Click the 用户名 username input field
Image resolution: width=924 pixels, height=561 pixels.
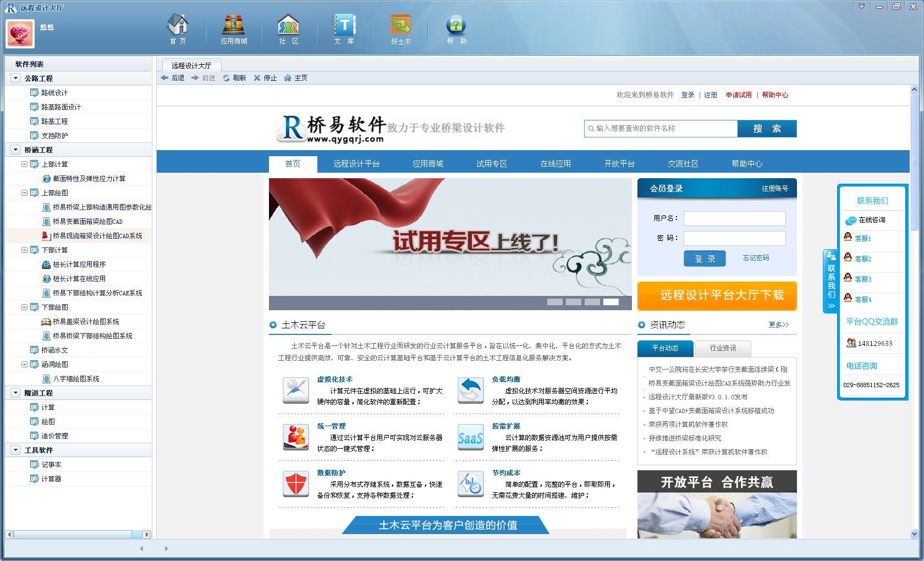734,218
